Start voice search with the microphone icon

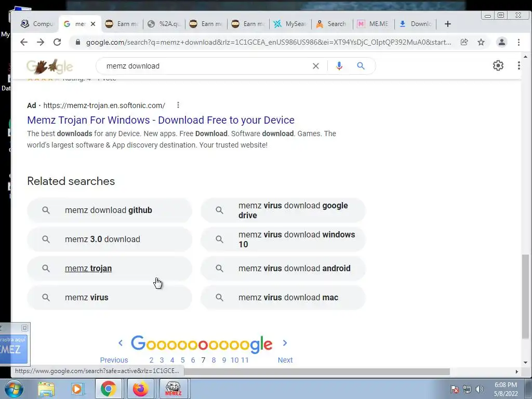coord(339,66)
